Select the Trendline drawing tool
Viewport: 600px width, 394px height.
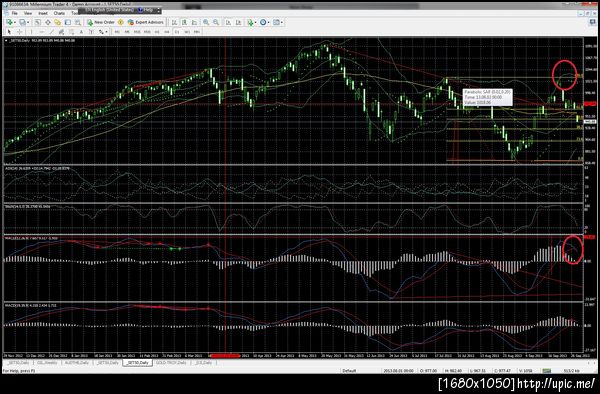point(51,32)
